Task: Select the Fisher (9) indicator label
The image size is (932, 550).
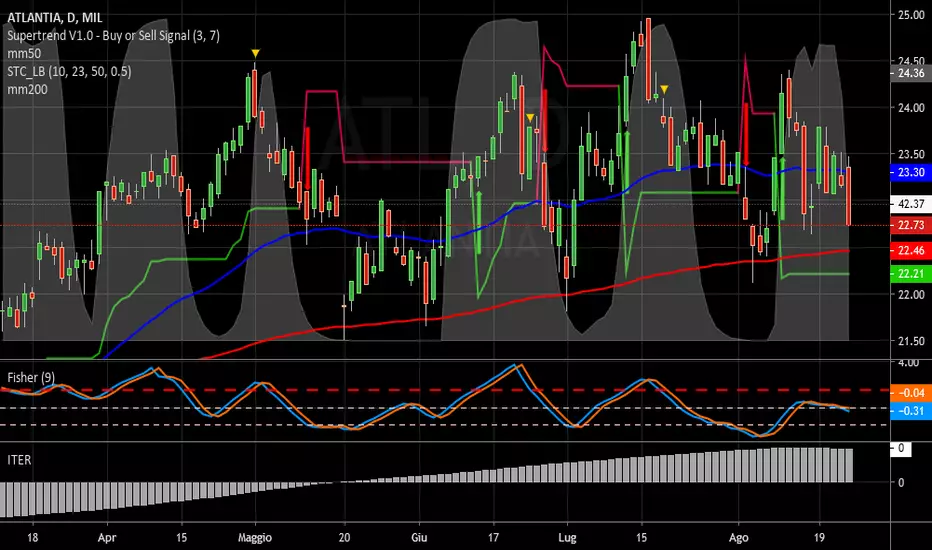Action: (31, 378)
